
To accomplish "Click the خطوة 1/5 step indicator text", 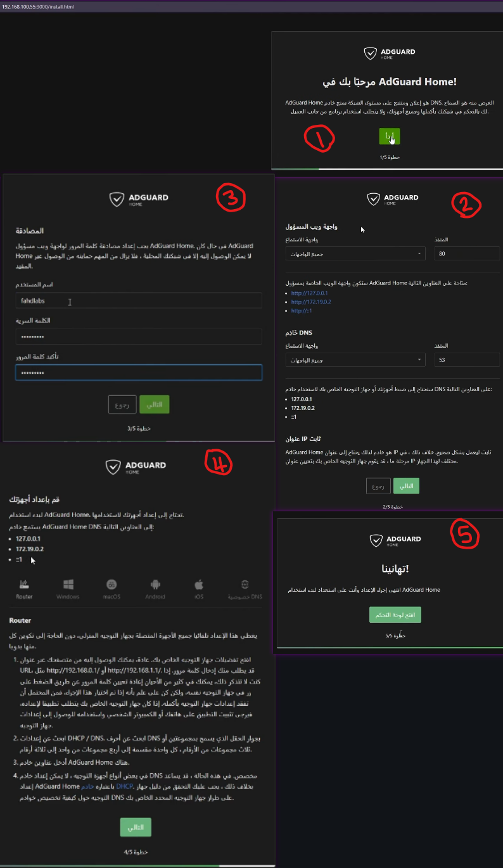I will click(x=390, y=157).
